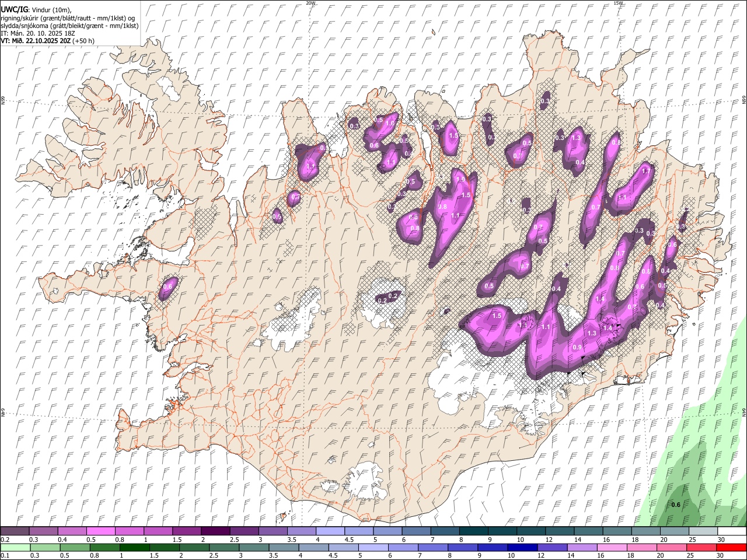747x560 pixels.
Task: Click the "0.1" label in the legend
Action: (x=5, y=556)
